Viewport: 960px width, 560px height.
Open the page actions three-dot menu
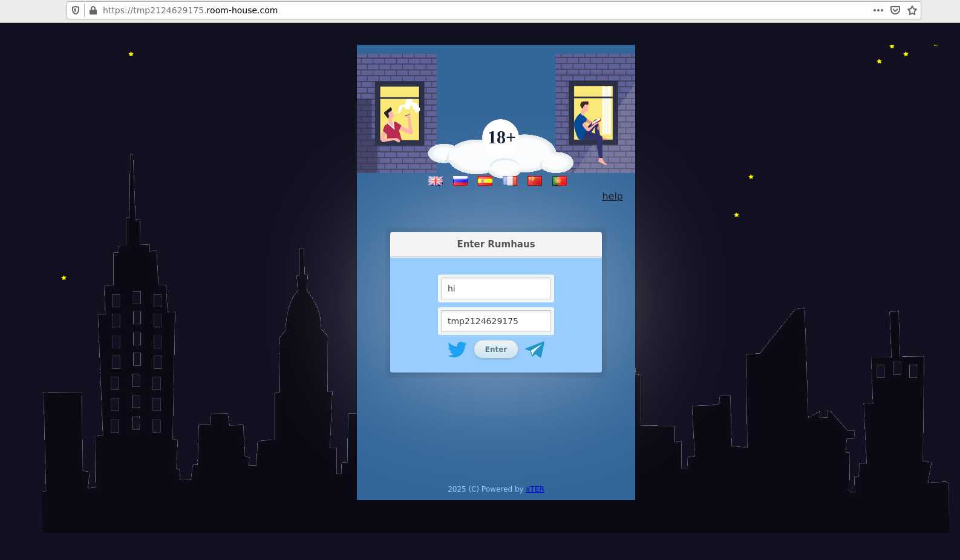point(878,10)
